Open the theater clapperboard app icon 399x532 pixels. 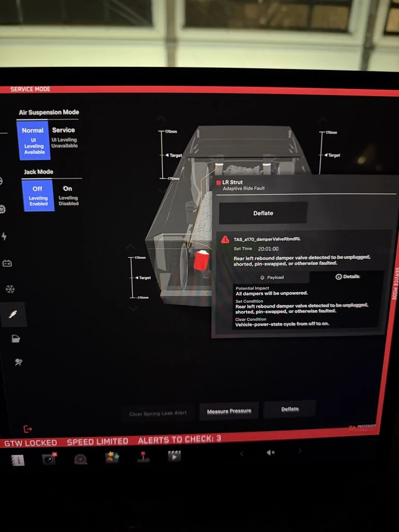[175, 456]
